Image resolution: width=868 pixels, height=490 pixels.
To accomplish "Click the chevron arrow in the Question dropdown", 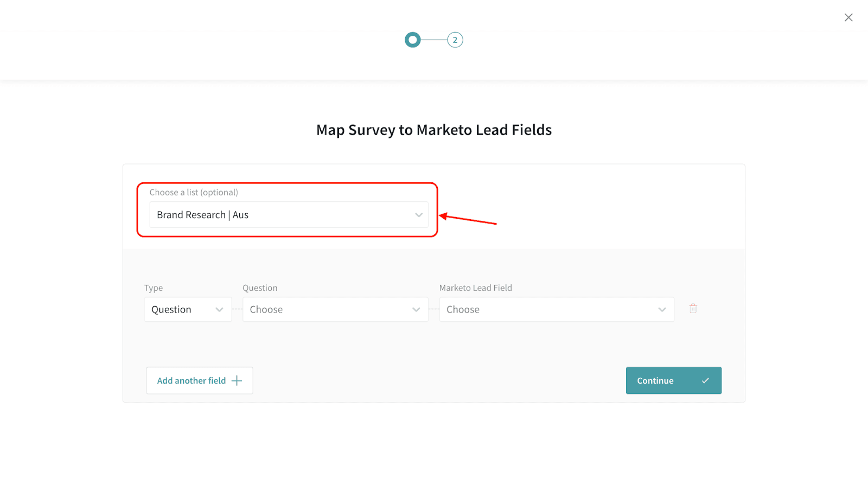I will pos(416,309).
